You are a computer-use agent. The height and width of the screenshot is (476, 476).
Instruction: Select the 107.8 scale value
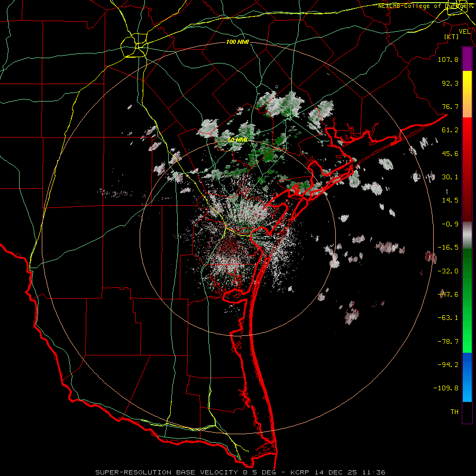[x=448, y=59]
